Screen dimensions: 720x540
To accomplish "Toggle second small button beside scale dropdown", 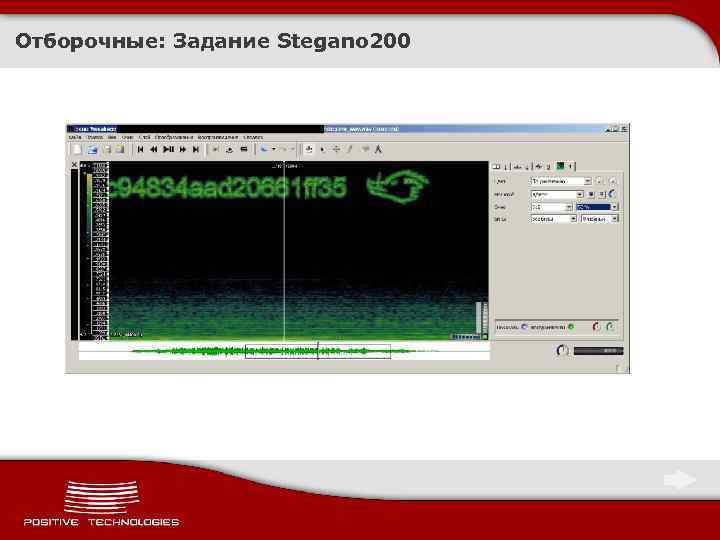I will pyautogui.click(x=602, y=195).
